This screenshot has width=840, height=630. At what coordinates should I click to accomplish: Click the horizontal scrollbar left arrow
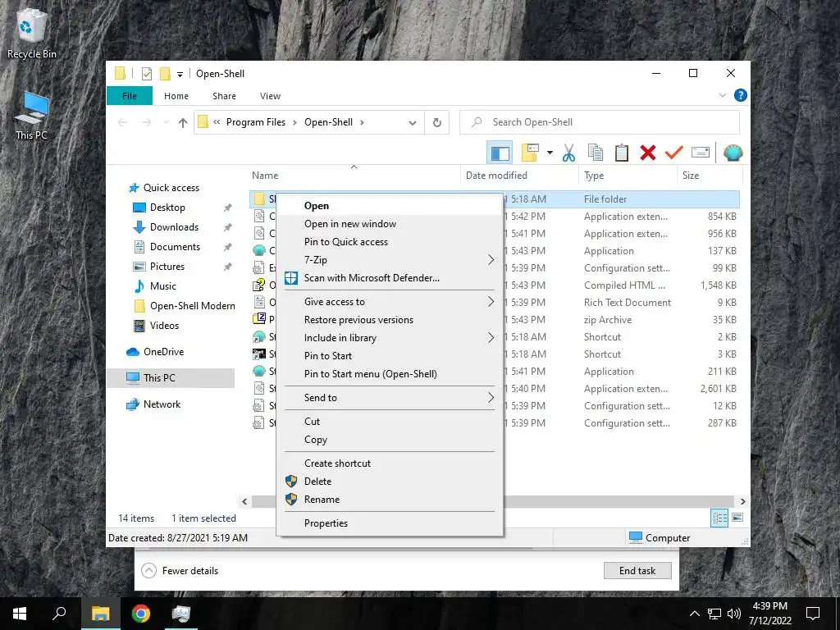pos(244,501)
